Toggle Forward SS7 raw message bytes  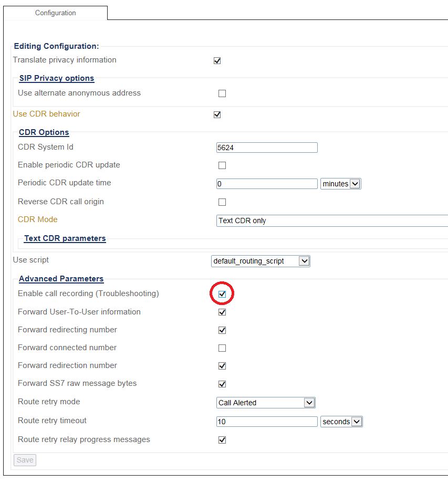coord(222,384)
